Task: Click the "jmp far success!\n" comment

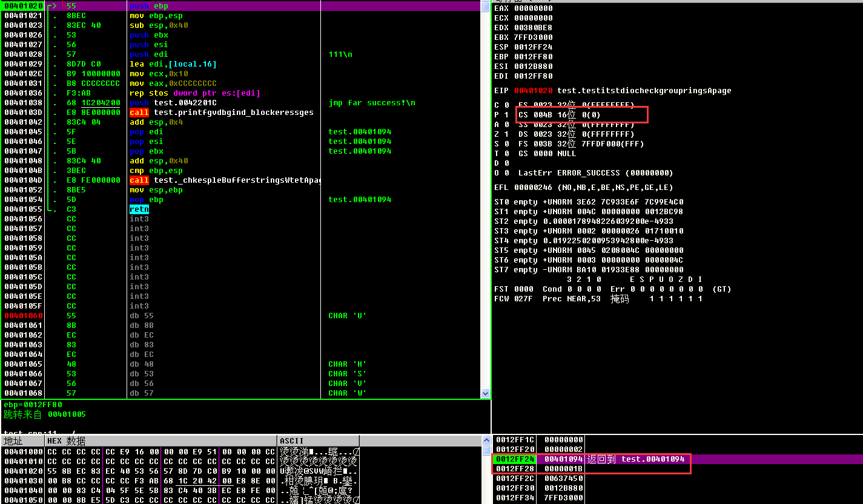Action: 372,103
